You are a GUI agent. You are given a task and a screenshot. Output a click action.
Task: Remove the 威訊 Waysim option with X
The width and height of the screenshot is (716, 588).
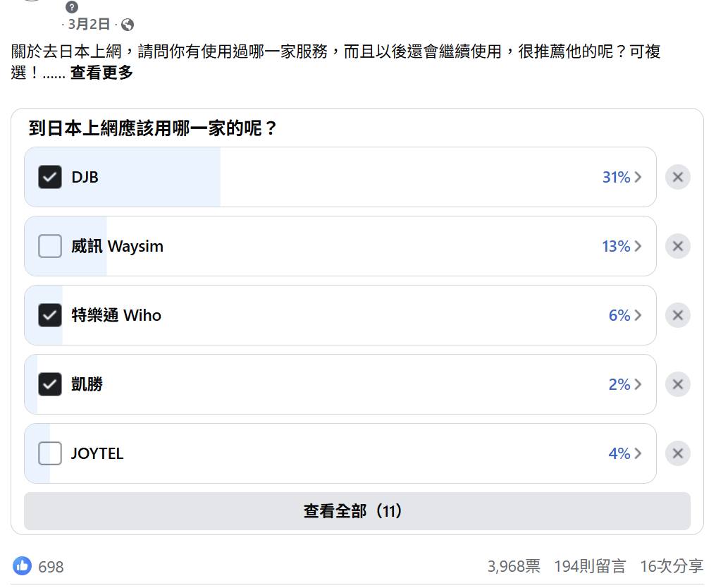click(x=677, y=246)
